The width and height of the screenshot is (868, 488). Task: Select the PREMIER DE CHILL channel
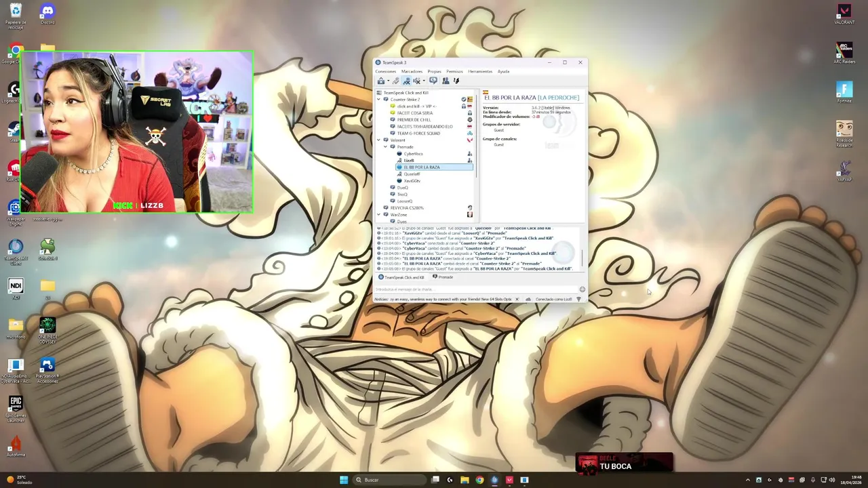[414, 120]
